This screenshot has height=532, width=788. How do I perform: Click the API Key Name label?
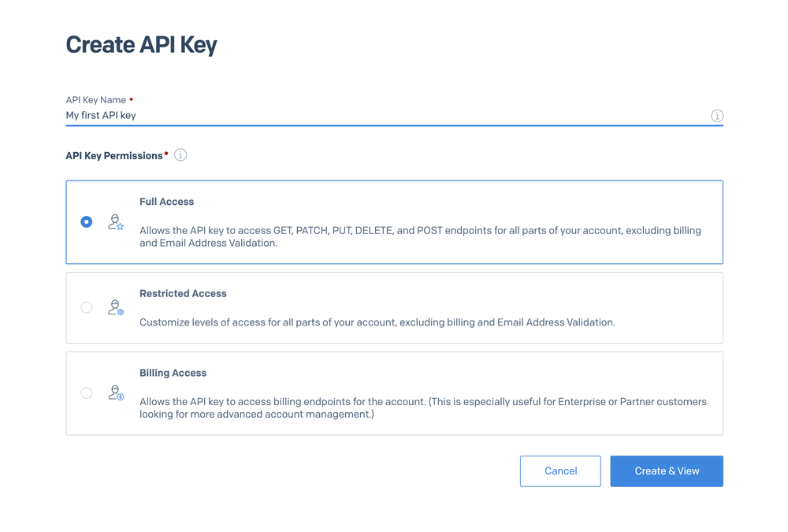(x=96, y=100)
